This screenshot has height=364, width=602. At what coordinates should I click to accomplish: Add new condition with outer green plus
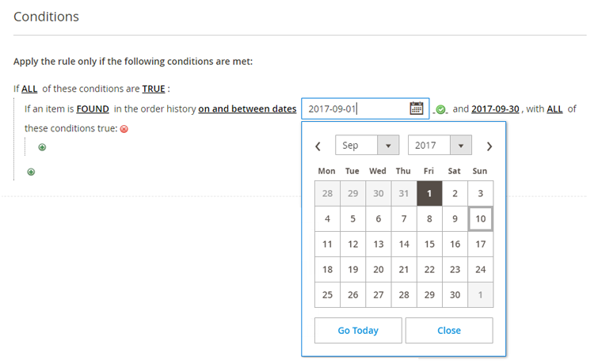coord(31,172)
